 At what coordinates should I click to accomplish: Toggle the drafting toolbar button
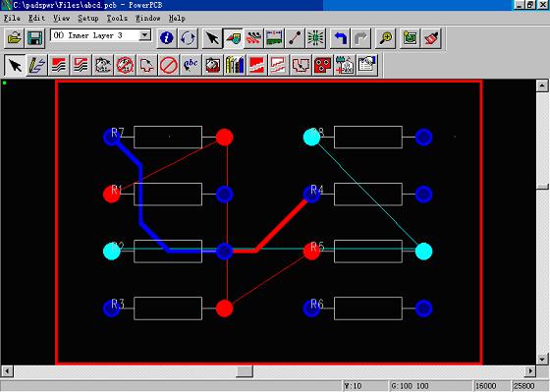coord(233,38)
